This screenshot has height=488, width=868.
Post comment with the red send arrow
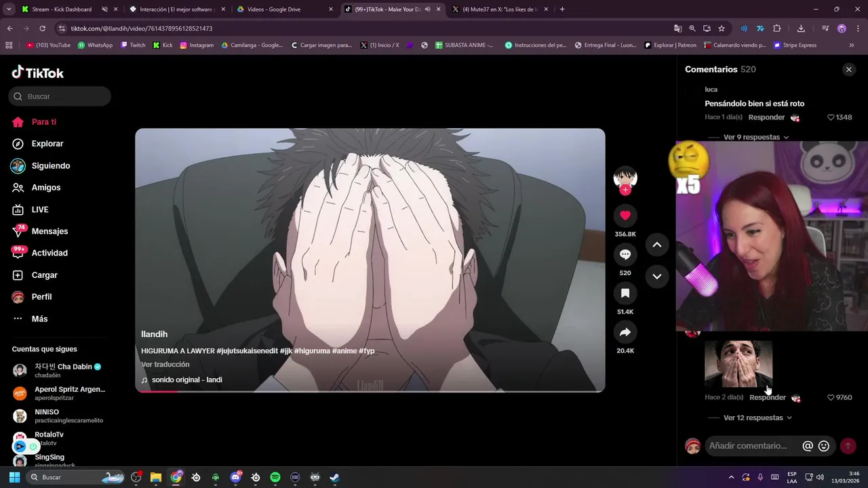point(848,446)
